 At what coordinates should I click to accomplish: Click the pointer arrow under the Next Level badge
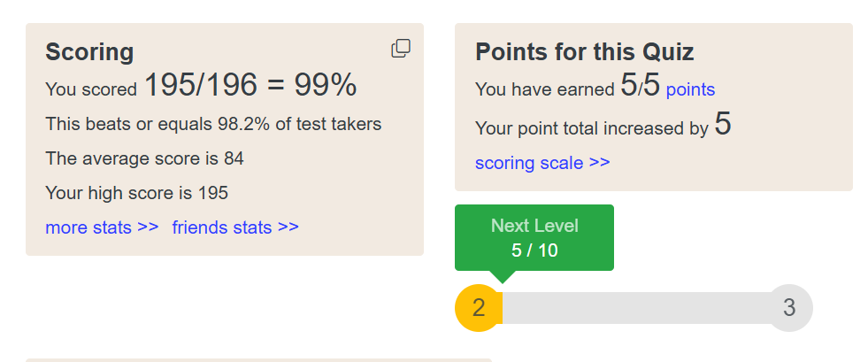click(x=502, y=276)
